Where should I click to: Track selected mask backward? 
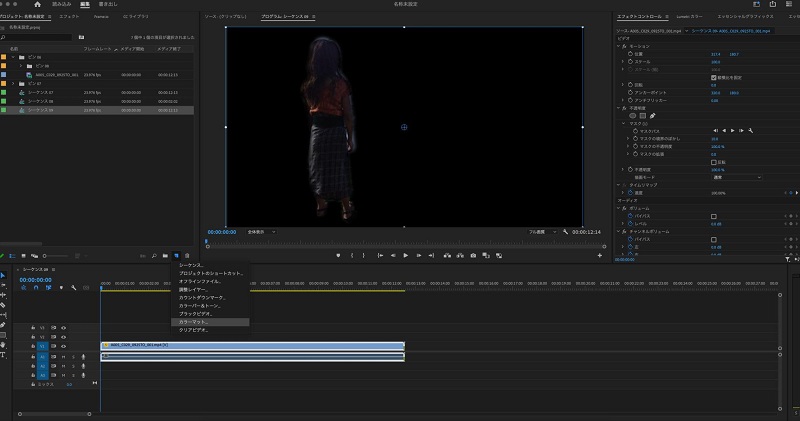tap(724, 131)
